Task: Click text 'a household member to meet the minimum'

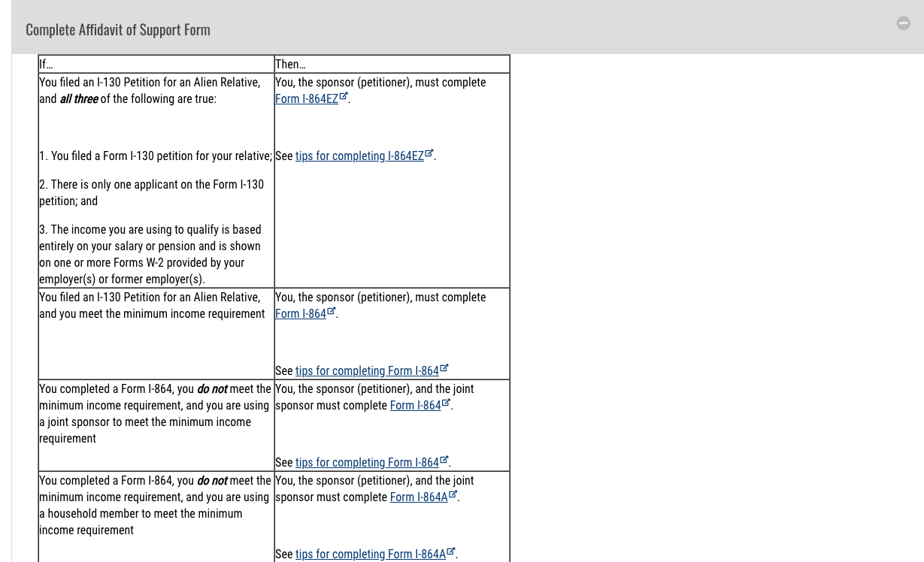Action: click(x=141, y=513)
